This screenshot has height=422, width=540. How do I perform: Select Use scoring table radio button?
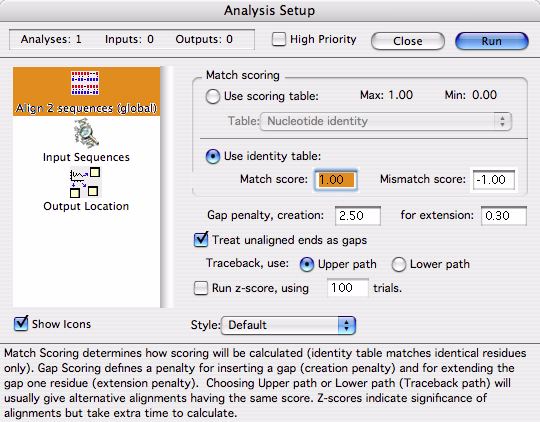212,96
